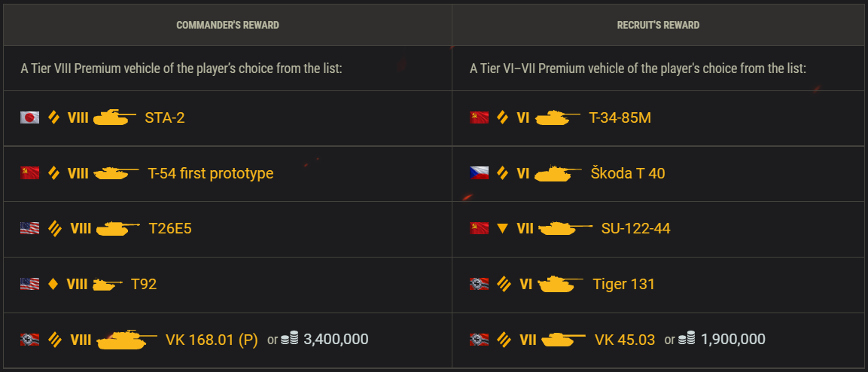The image size is (868, 372).
Task: Click the tank destroyer triangle icon for SU-122-44
Action: click(x=503, y=228)
